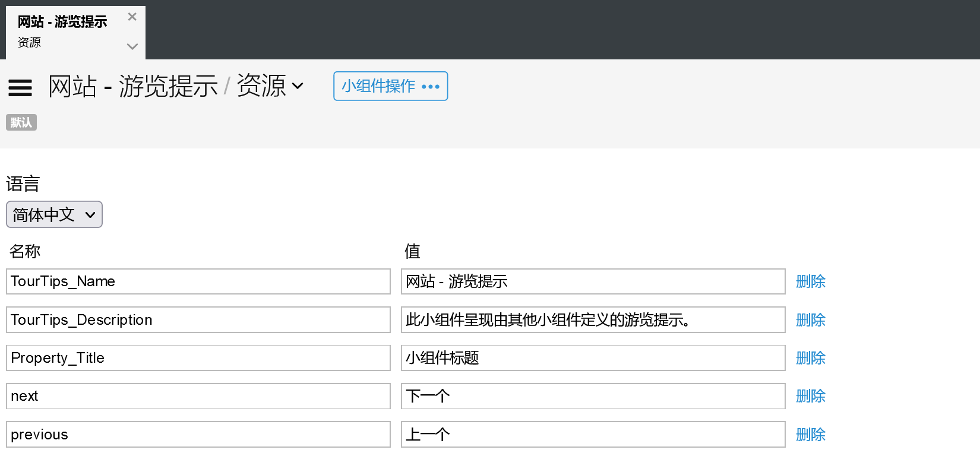Delete the Property_Title resource row
The height and width of the screenshot is (456, 980).
pos(810,358)
